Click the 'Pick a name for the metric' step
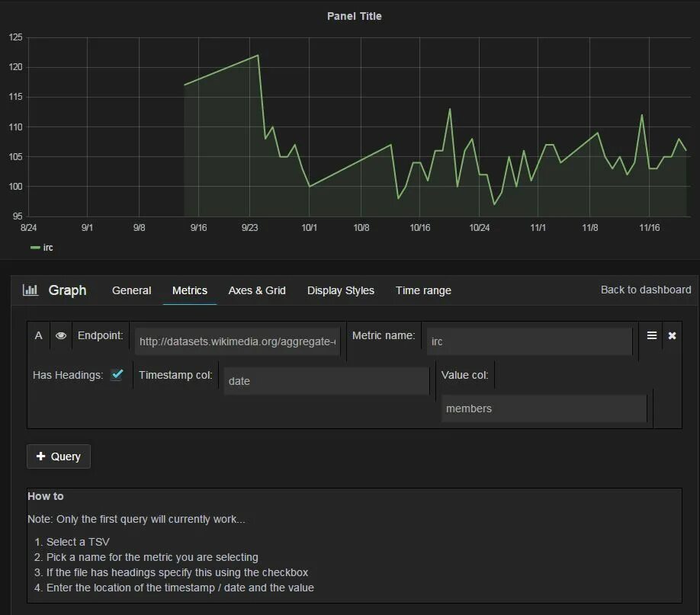Image resolution: width=700 pixels, height=615 pixels. (153, 557)
